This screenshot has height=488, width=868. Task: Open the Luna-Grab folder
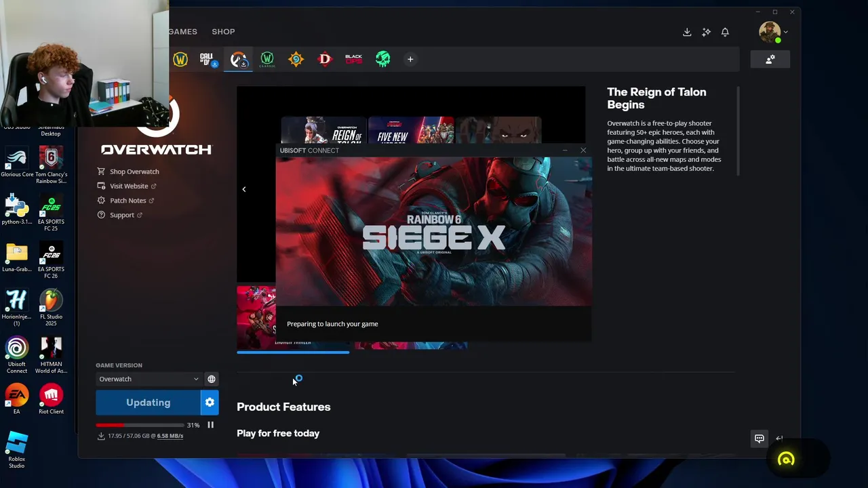click(17, 257)
